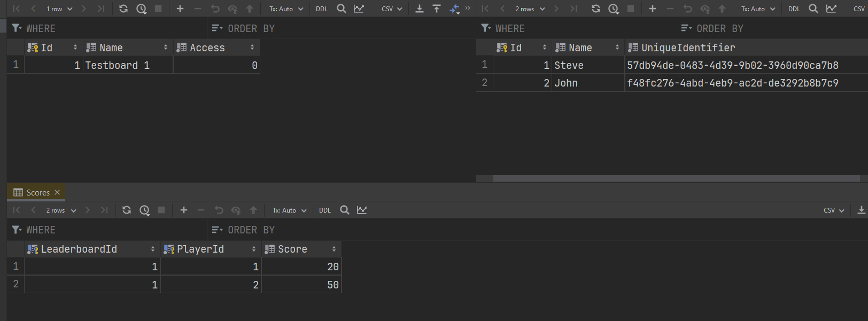Sort Name column beside UniqueIdentifier column

(588, 48)
